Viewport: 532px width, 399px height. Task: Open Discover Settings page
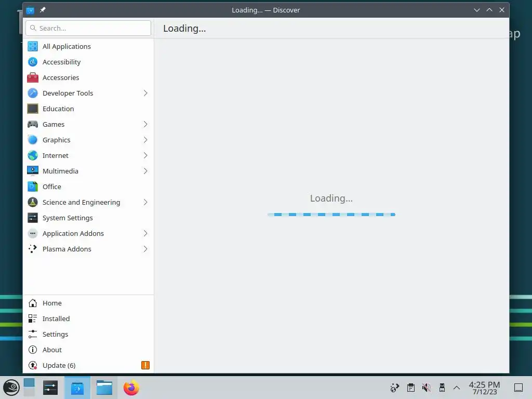[88, 334]
